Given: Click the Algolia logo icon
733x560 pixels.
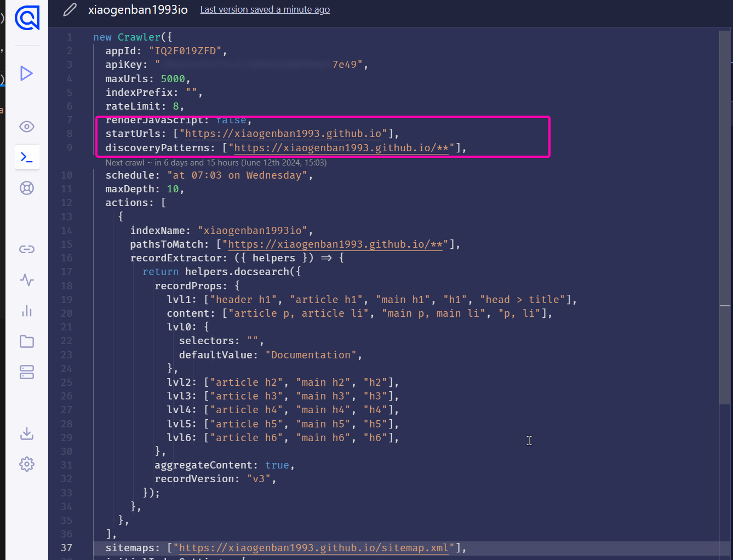Looking at the screenshot, I should point(27,18).
